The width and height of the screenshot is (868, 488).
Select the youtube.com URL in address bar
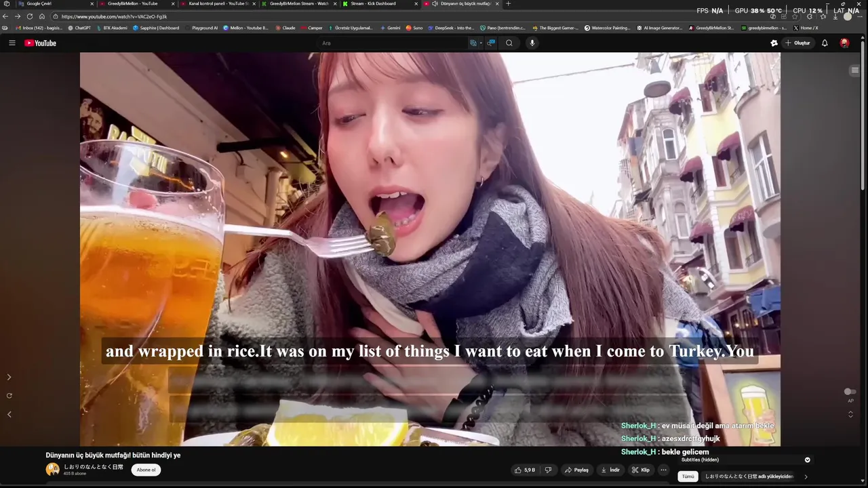114,16
